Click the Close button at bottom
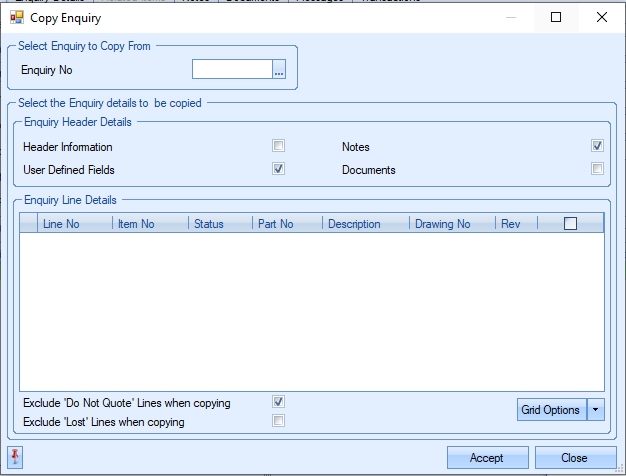The height and width of the screenshot is (476, 626). click(x=574, y=458)
